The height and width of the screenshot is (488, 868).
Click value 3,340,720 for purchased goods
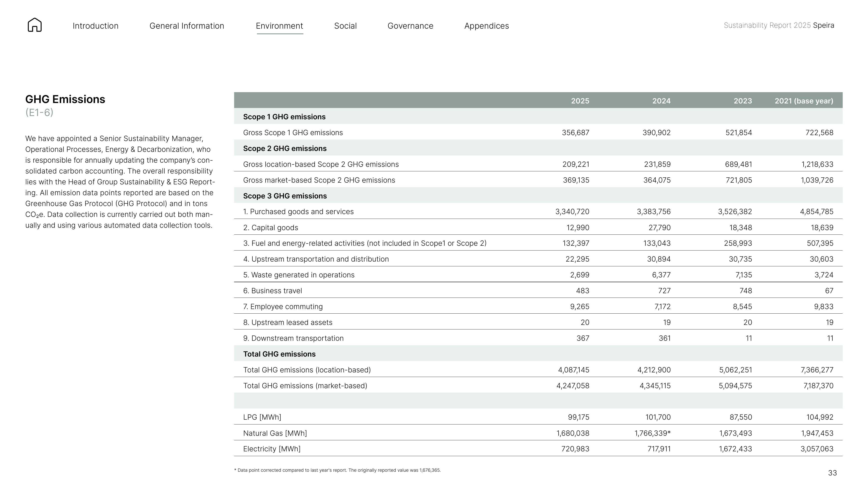(572, 211)
